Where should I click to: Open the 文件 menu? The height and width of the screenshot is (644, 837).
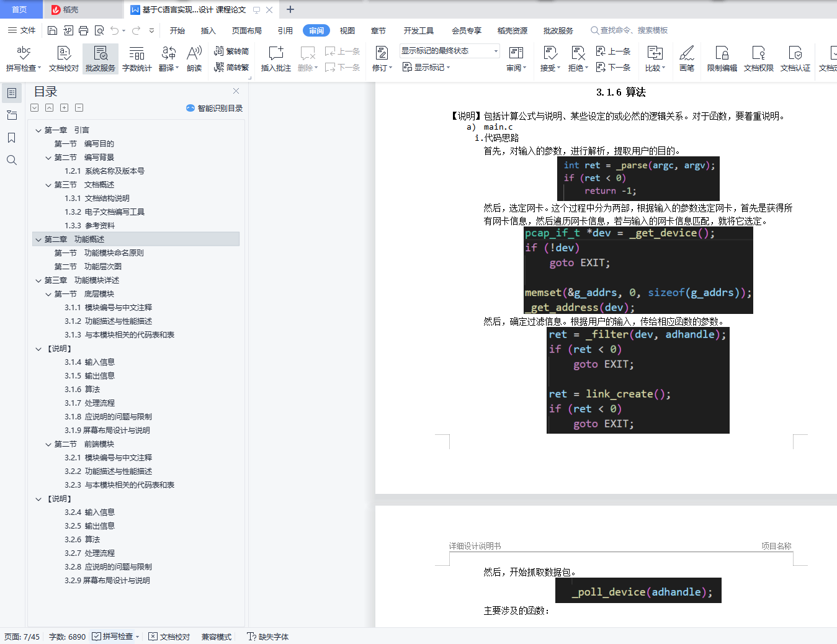coord(22,30)
